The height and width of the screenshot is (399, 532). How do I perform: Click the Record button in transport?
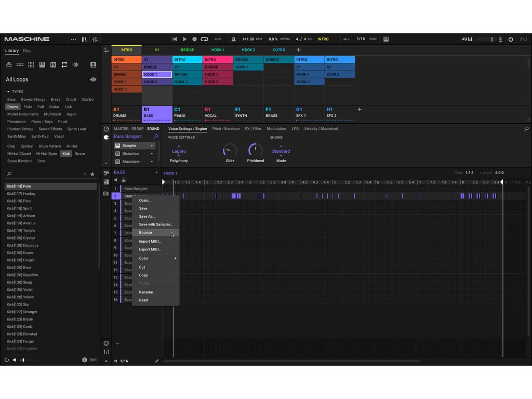coord(194,39)
